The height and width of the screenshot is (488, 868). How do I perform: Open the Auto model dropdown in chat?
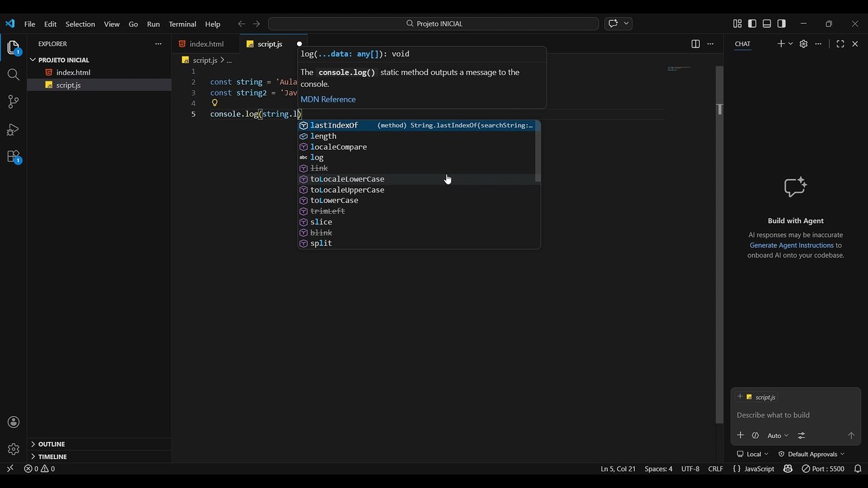coord(778,436)
